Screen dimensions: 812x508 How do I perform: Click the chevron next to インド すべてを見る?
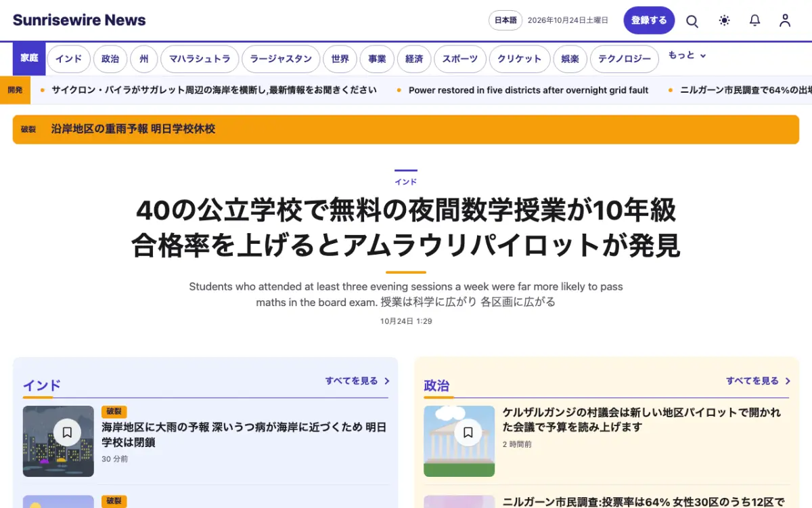click(387, 381)
